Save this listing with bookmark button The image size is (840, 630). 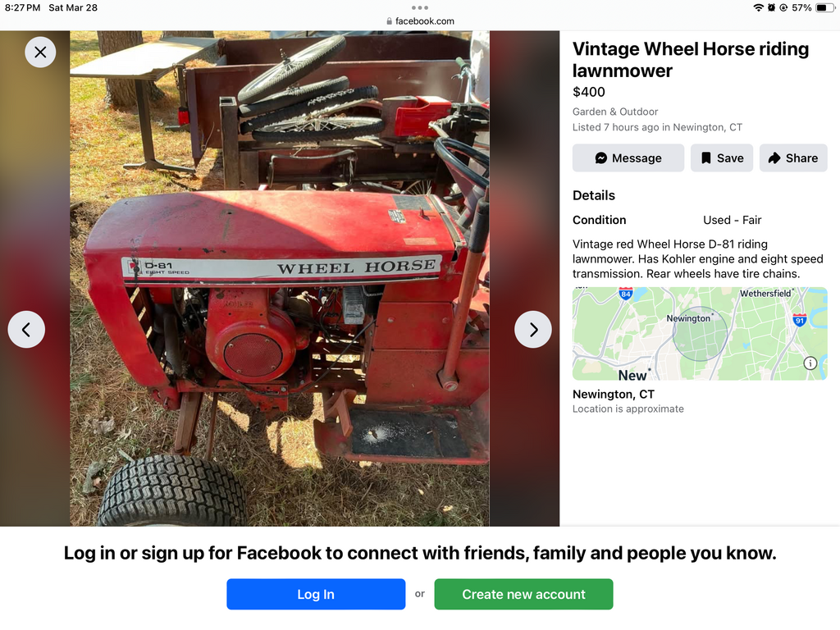722,158
